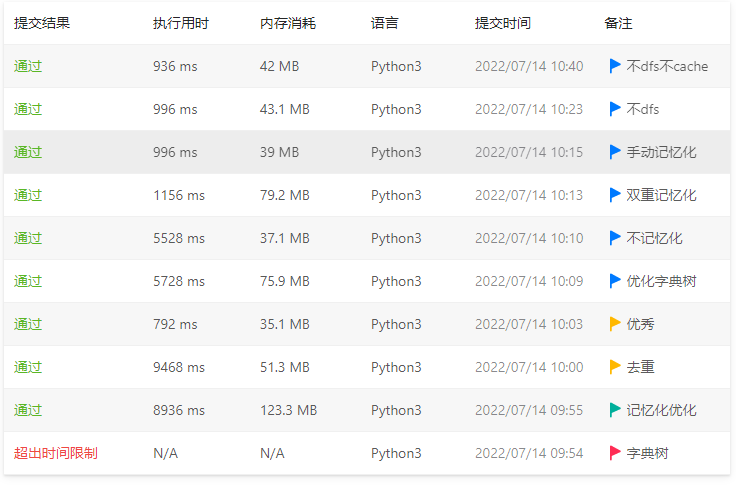The height and width of the screenshot is (486, 736).
Task: Click the 9468 ms runtime cell
Action: [179, 367]
